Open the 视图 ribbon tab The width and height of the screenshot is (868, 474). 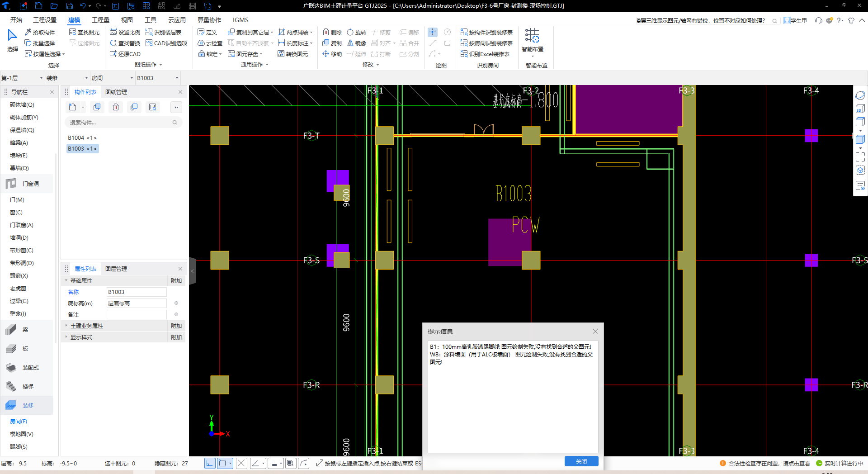(x=127, y=20)
